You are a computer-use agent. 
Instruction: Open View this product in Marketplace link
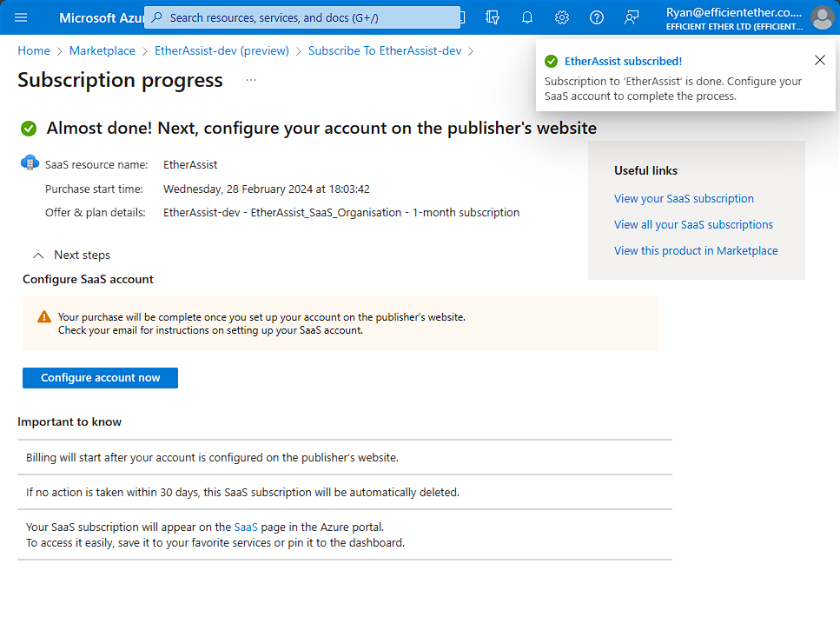click(696, 251)
